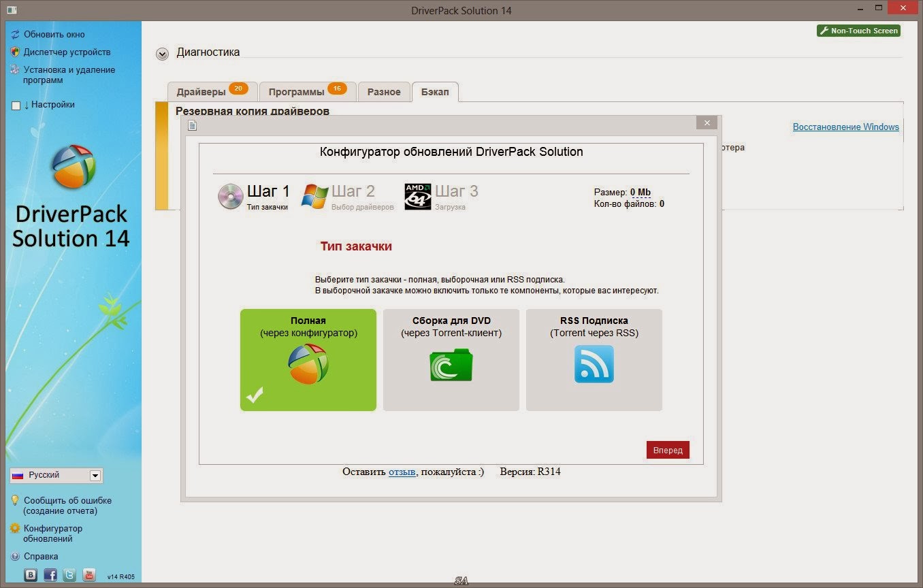Confirm the green checkmark on Полная option

[x=255, y=393]
